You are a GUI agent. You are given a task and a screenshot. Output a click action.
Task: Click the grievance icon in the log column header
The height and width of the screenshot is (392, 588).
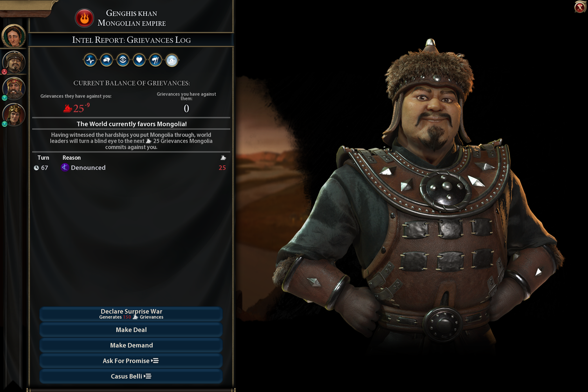pos(223,158)
